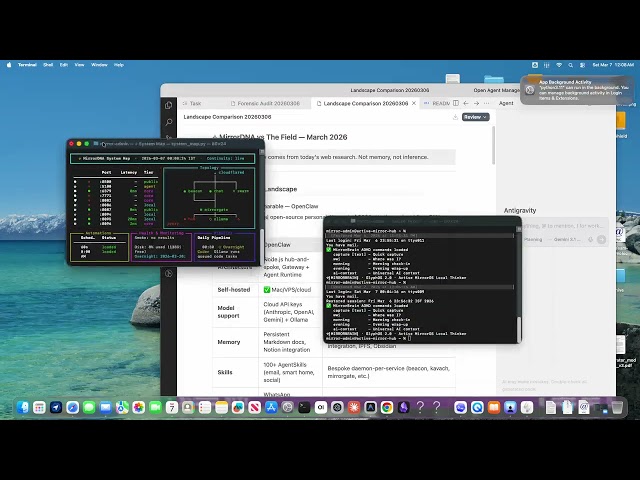Open Messages from the Dock
Screen dimensions: 640x480
click(89, 407)
